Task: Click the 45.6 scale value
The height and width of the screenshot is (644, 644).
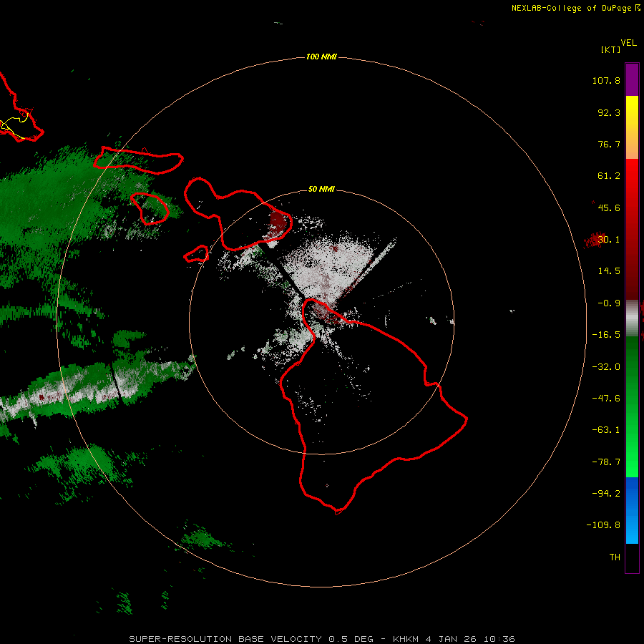Action: [609, 208]
